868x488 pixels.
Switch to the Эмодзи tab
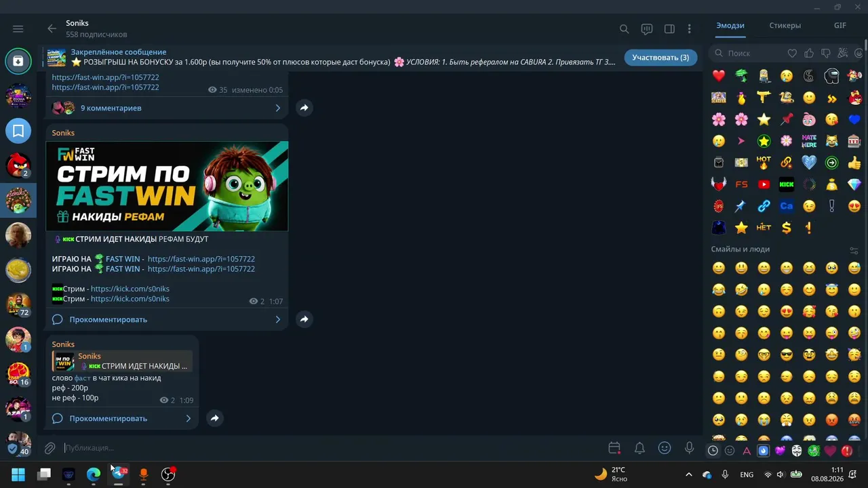(x=730, y=26)
